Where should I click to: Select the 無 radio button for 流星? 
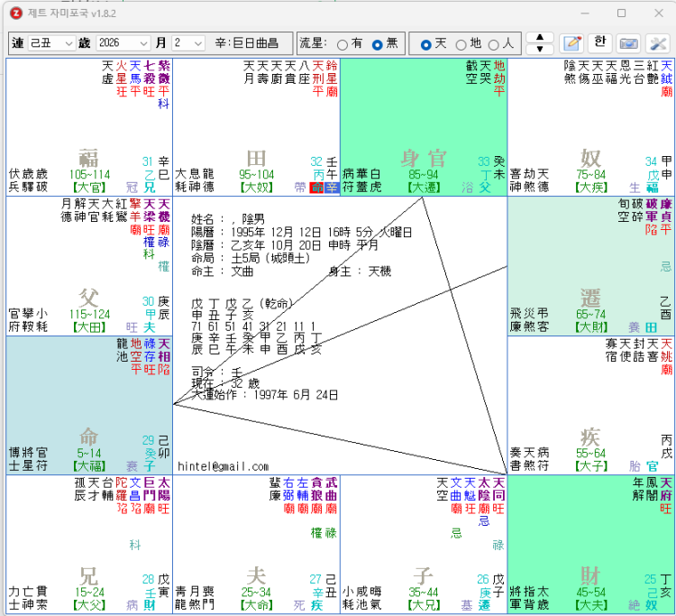(x=378, y=44)
